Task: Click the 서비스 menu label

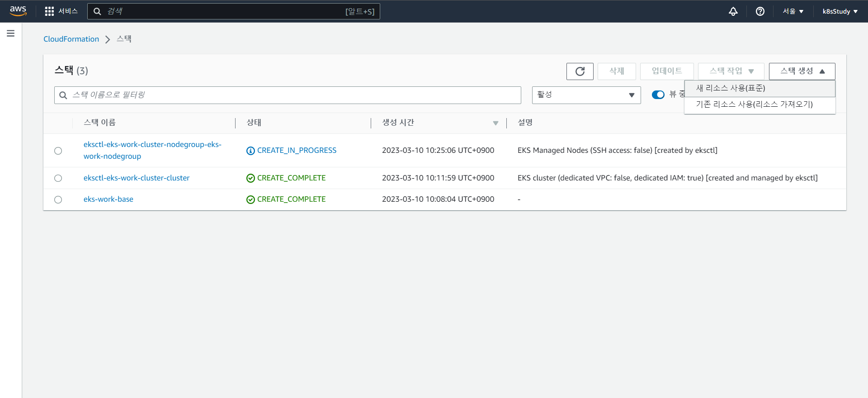Action: coord(68,11)
